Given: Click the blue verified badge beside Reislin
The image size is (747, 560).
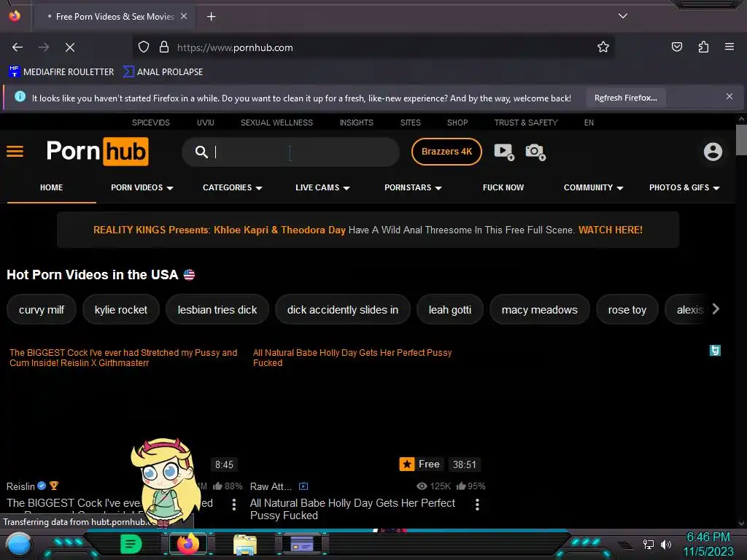Looking at the screenshot, I should tap(42, 486).
